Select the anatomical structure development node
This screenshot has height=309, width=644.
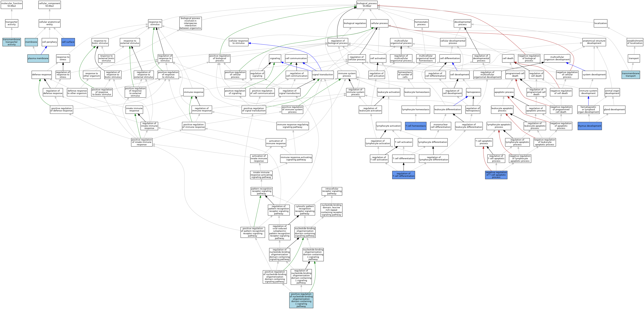tap(594, 42)
